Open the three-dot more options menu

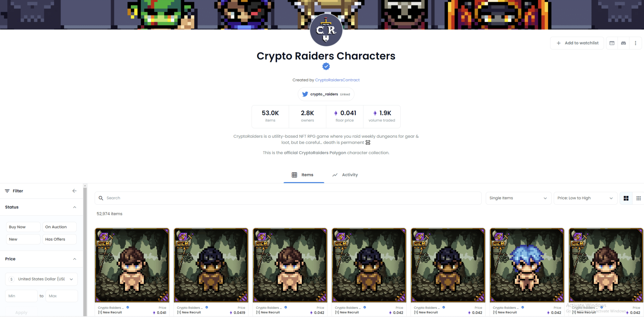[636, 43]
